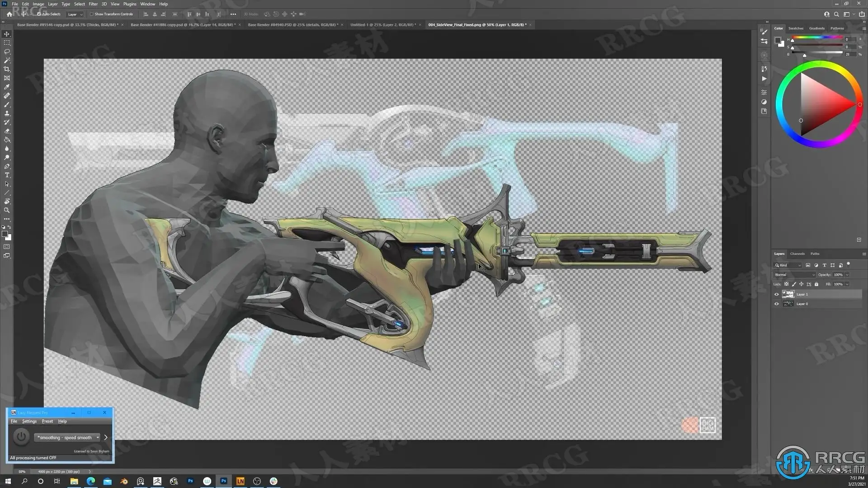Select Layer 0 thumbnail in Layers panel
This screenshot has height=488, width=868.
pos(788,304)
